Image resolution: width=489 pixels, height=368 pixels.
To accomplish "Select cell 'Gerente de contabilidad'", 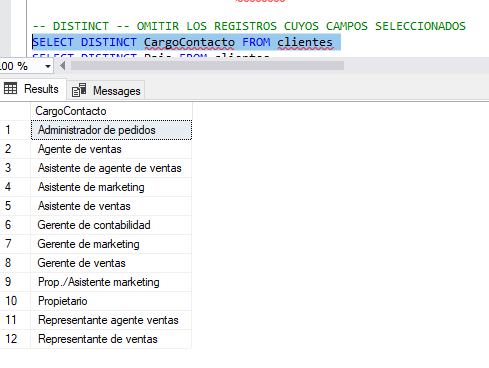I will click(x=111, y=225).
